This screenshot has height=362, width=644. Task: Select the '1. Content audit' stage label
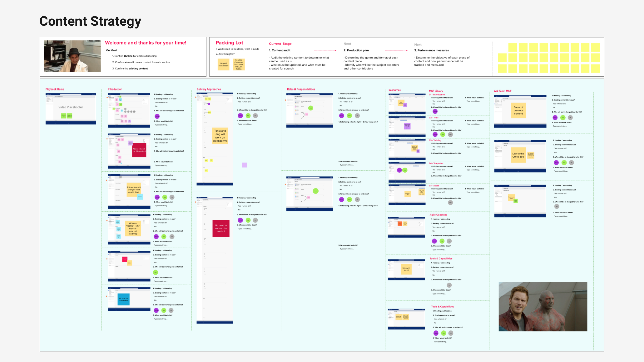[x=279, y=50]
